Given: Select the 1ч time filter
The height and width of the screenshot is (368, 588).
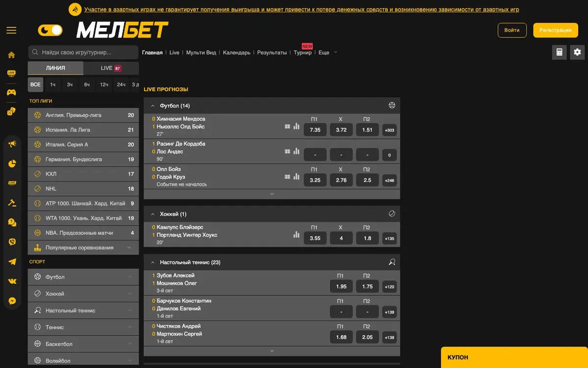Looking at the screenshot, I should tap(52, 85).
